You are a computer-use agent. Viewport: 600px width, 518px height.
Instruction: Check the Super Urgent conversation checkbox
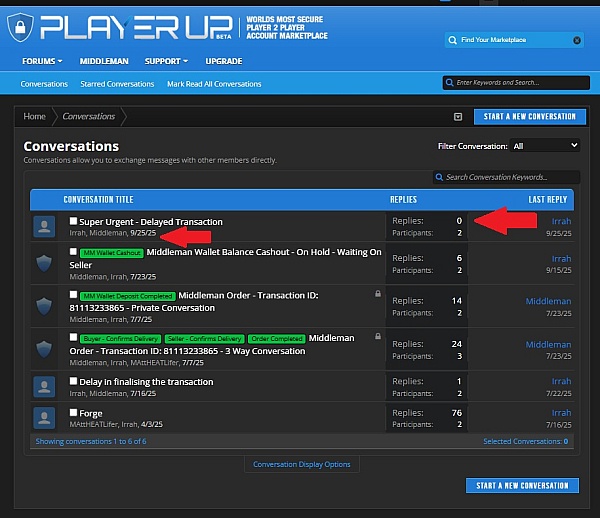[x=73, y=221]
